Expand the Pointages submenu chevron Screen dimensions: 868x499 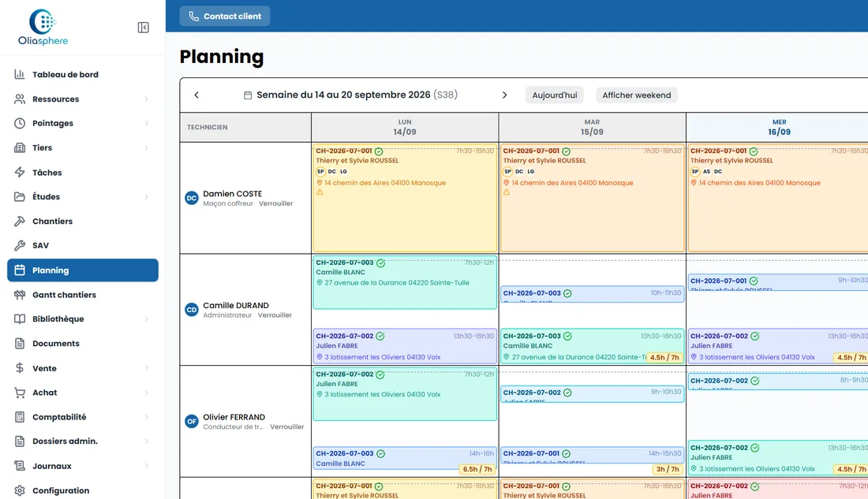147,123
